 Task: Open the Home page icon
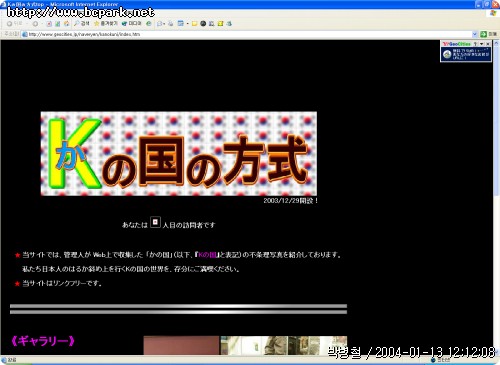(66, 24)
